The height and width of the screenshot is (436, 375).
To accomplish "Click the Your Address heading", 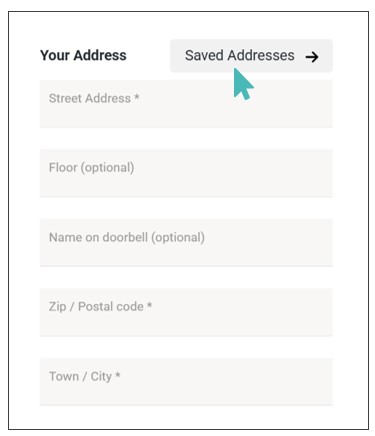I will [x=83, y=55].
